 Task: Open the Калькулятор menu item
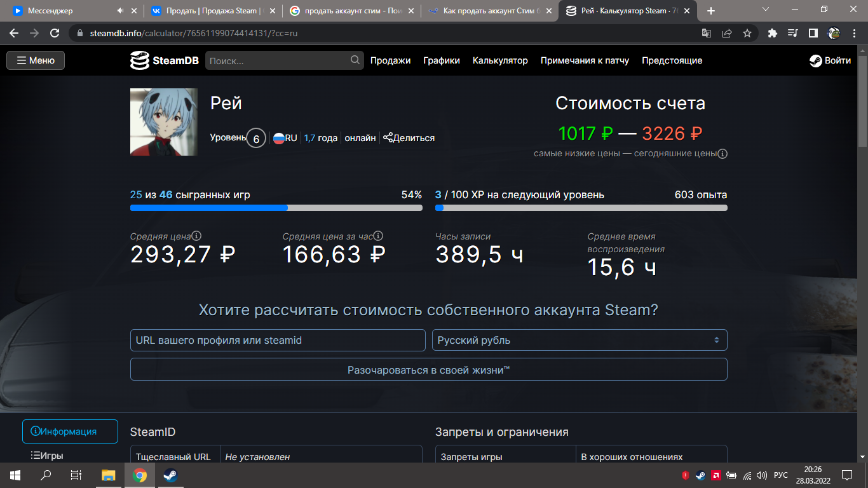500,60
